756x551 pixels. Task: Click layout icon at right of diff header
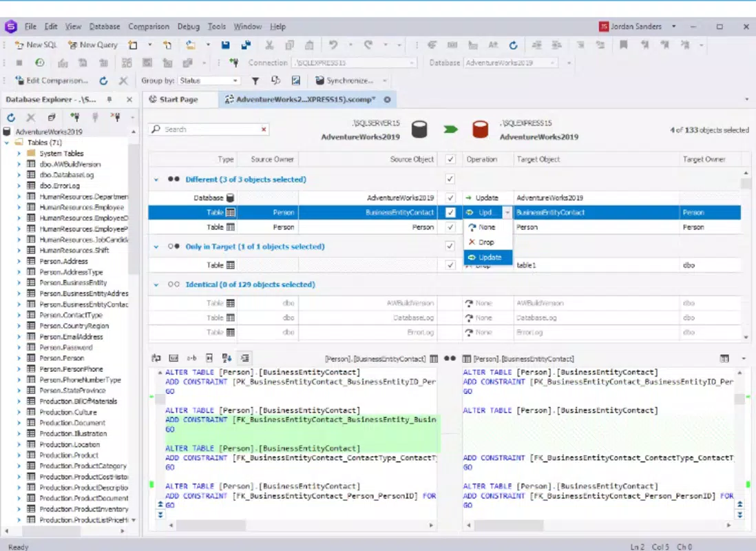[724, 358]
